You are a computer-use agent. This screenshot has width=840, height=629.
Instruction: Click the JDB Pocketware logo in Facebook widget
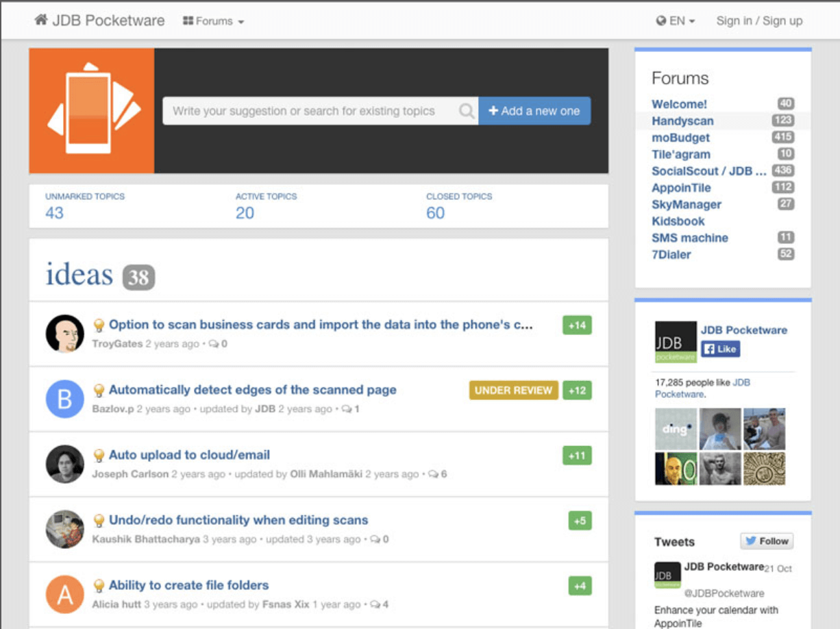(676, 342)
